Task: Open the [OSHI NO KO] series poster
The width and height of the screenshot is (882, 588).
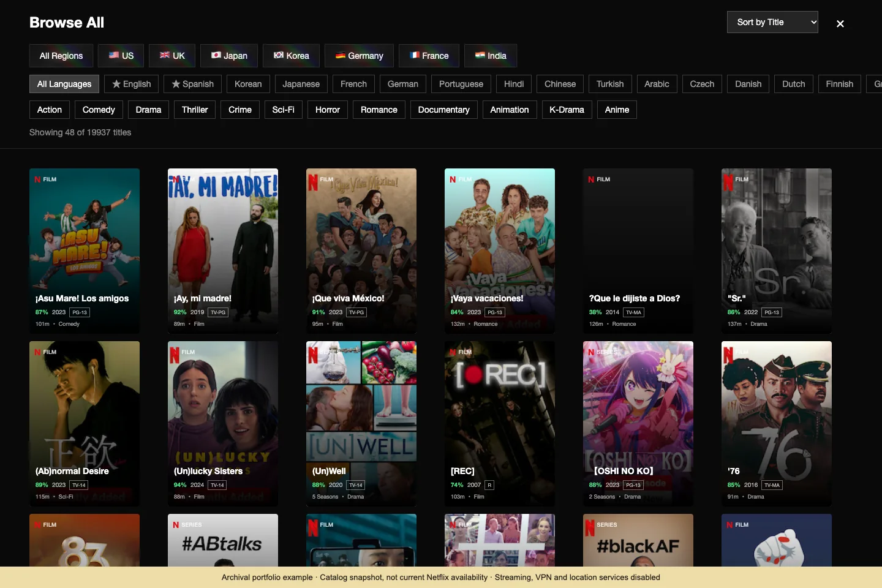Action: click(x=638, y=424)
